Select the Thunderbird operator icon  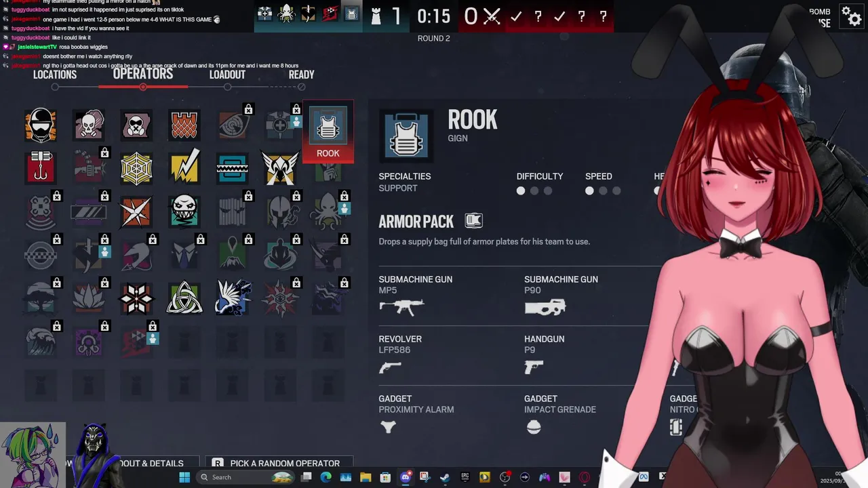(x=136, y=298)
